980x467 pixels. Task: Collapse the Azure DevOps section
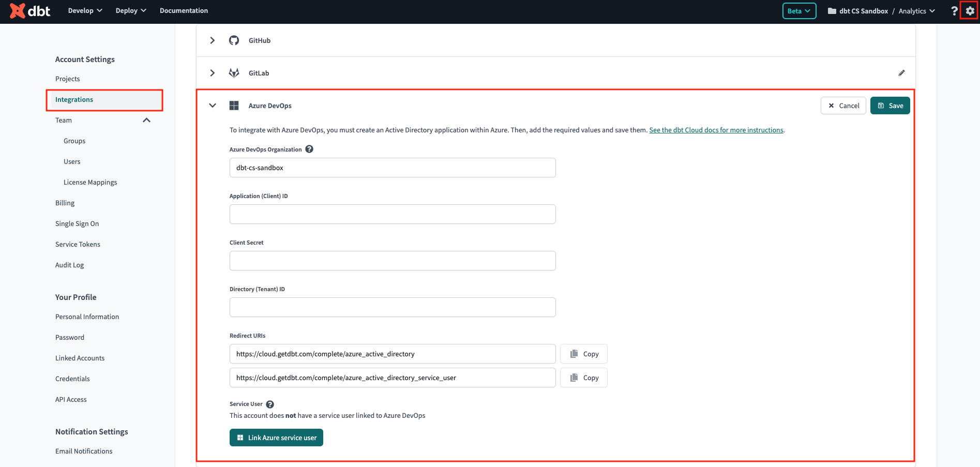[212, 105]
